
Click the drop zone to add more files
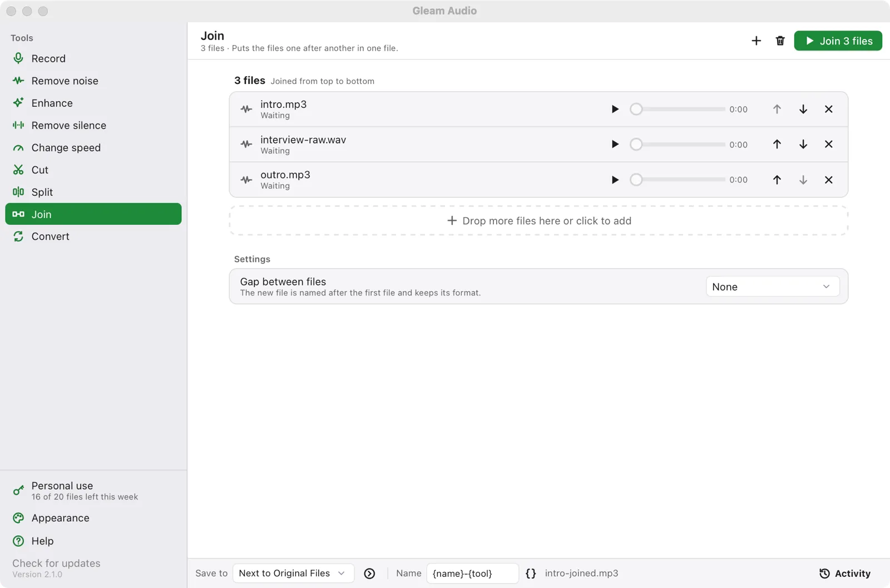(x=538, y=221)
